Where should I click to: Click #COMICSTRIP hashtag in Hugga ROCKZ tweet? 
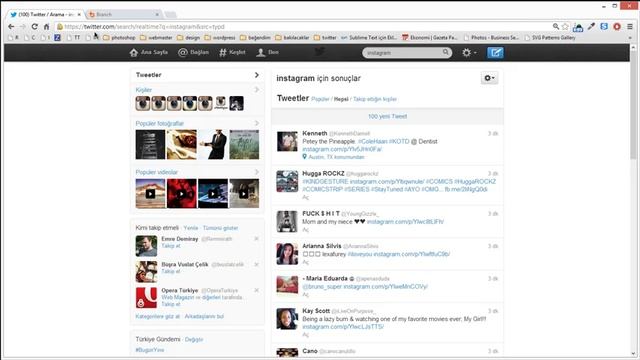pyautogui.click(x=322, y=189)
